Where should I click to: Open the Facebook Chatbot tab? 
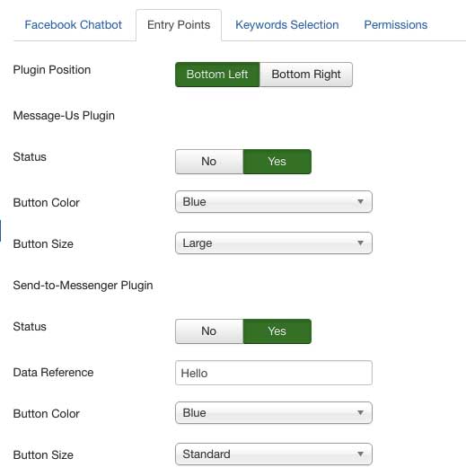click(x=73, y=25)
